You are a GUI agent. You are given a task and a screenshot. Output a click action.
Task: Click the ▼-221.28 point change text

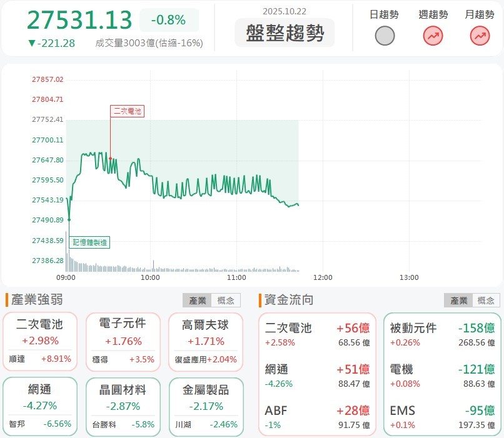(51, 43)
